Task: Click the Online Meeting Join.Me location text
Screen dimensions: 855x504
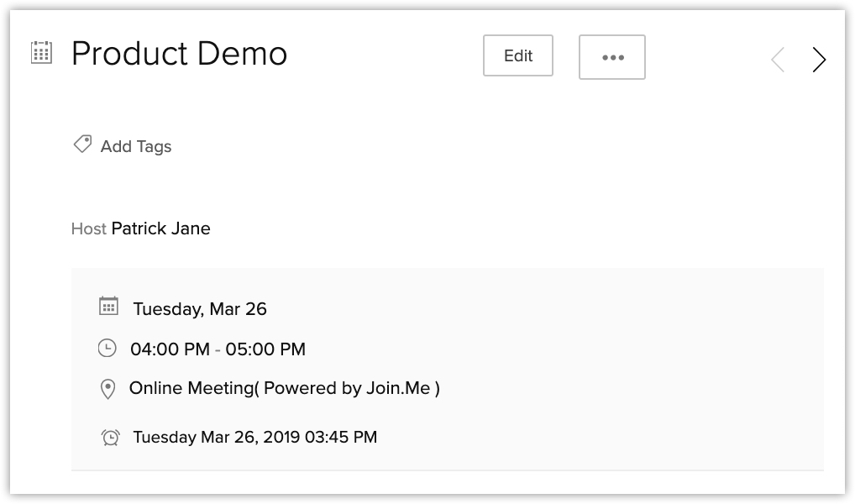Action: [285, 388]
